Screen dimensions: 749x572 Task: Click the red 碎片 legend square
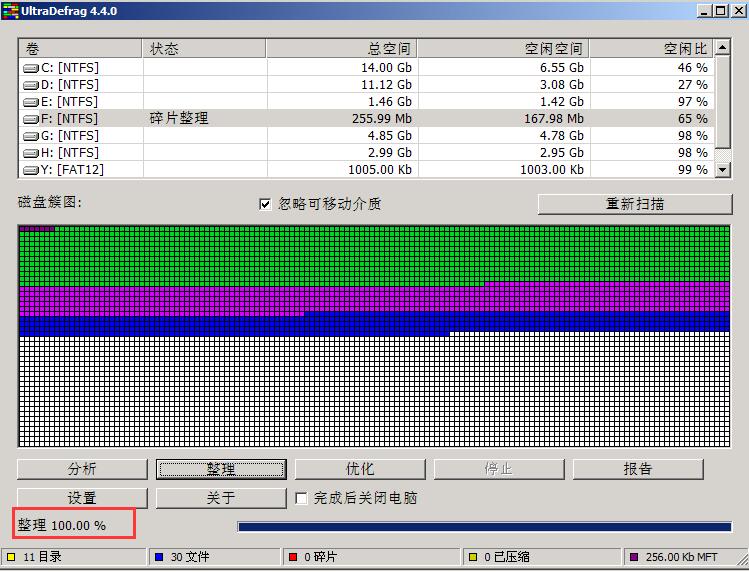[x=293, y=557]
